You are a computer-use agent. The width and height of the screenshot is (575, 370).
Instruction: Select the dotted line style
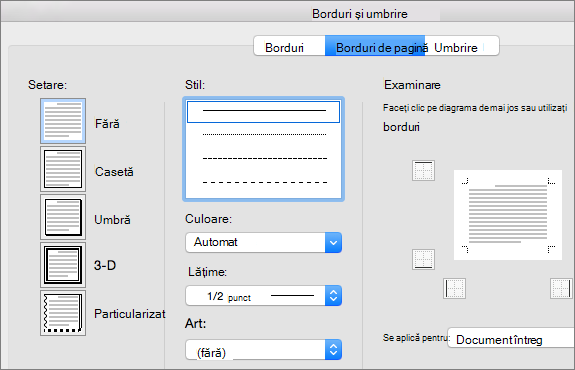(263, 135)
